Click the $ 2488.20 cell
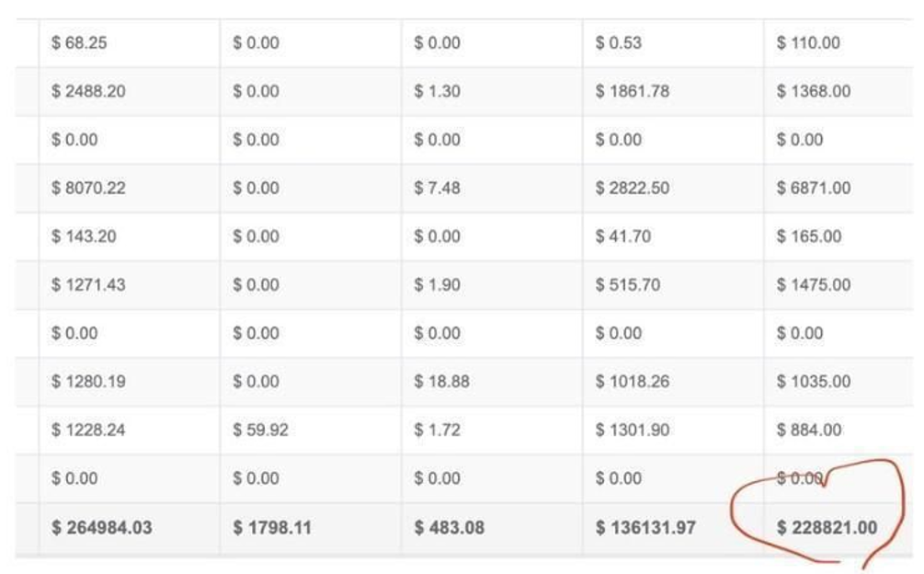The height and width of the screenshot is (574, 924). pos(88,91)
